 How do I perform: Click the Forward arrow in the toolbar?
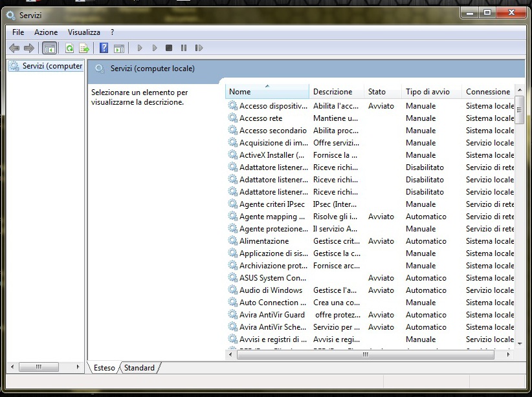click(x=28, y=48)
